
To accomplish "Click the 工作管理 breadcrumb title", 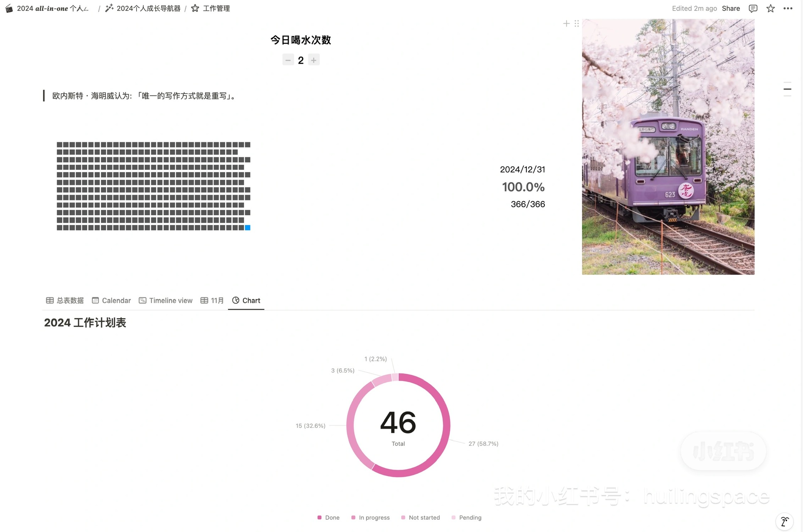I will point(216,9).
